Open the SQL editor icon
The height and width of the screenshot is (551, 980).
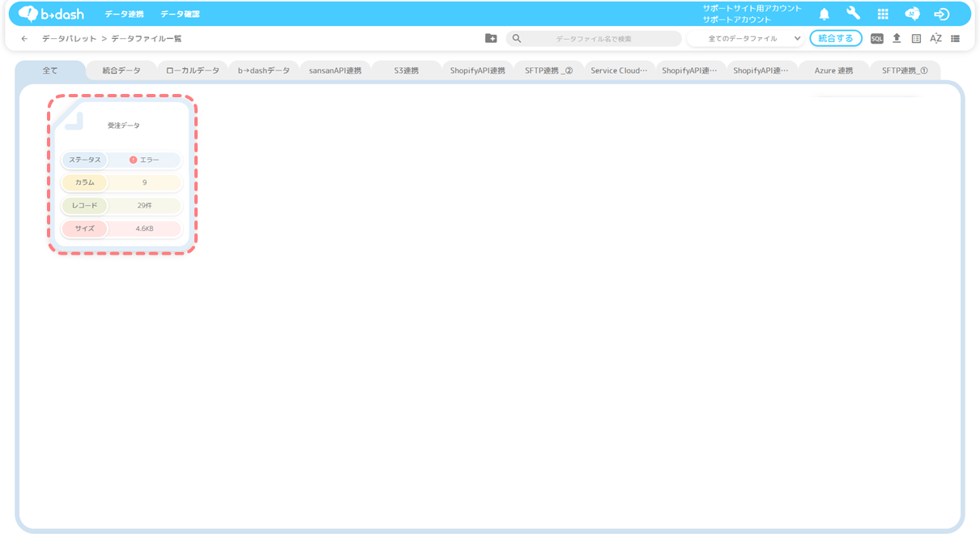(x=877, y=38)
